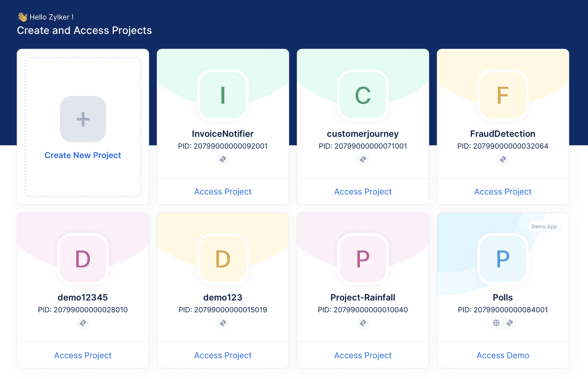Access Project for demo123

pyautogui.click(x=223, y=355)
